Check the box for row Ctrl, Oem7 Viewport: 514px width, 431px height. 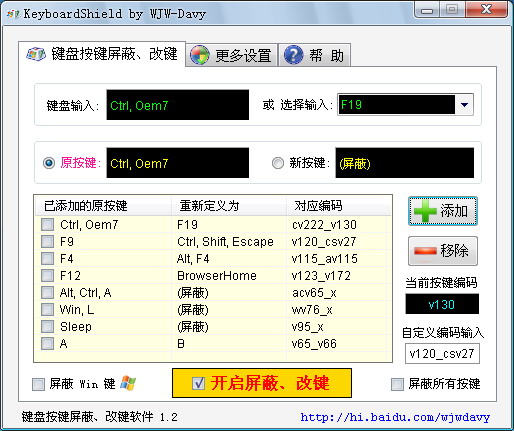tap(47, 224)
